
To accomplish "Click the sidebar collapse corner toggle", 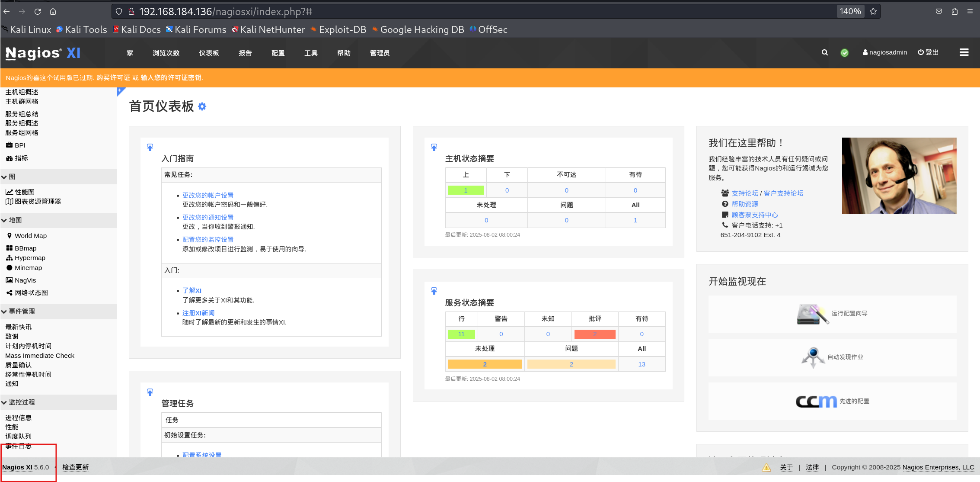I will click(x=121, y=91).
